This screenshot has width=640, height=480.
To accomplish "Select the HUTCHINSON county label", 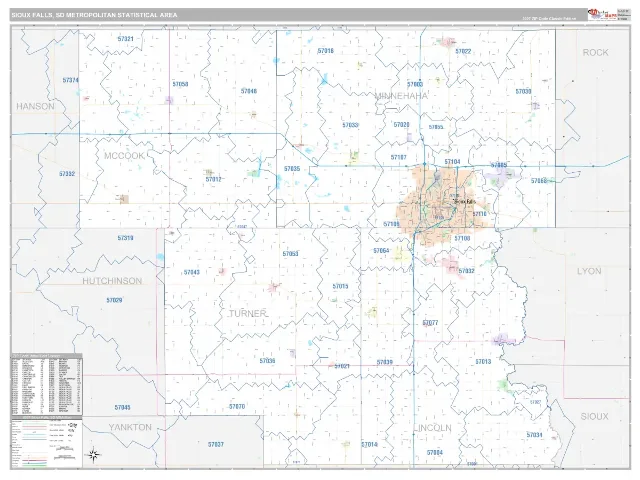I will click(112, 281).
